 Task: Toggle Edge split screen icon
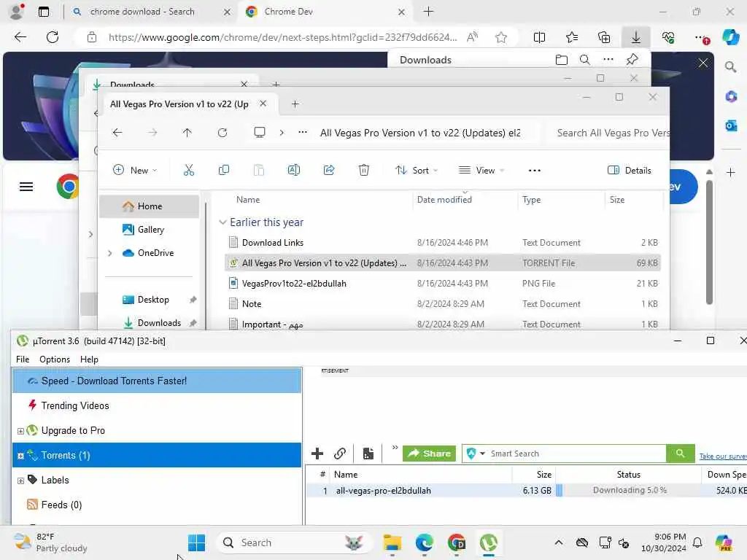[x=539, y=37]
